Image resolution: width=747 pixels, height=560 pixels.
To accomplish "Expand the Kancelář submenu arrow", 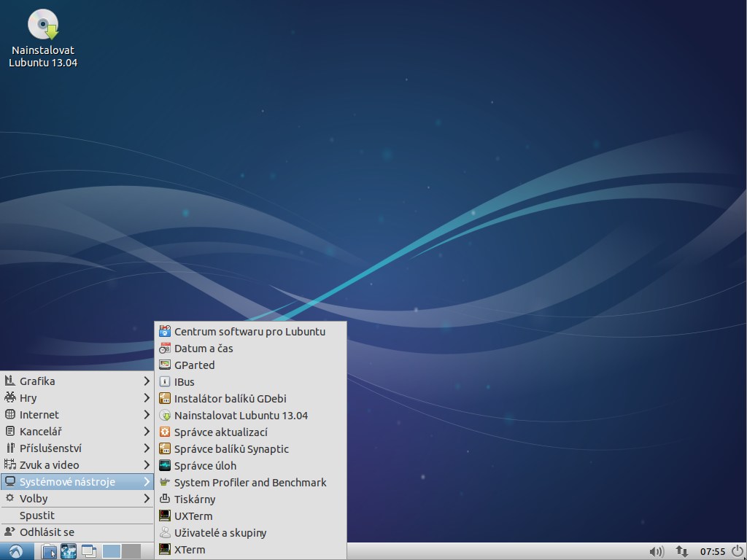I will (x=147, y=432).
